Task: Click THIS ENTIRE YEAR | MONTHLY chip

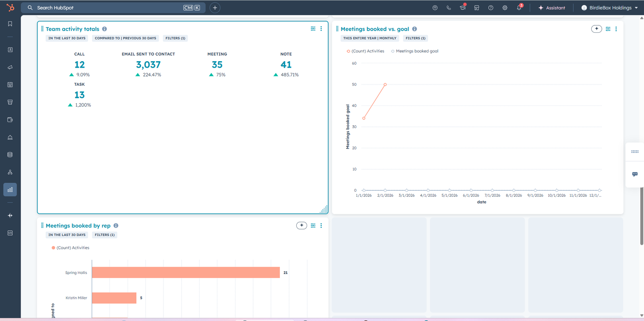Action: point(370,38)
